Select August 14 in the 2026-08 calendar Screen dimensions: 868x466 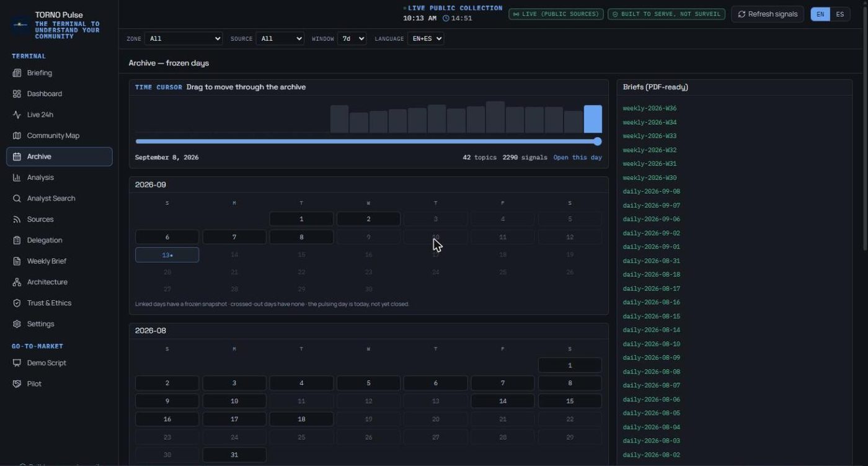click(x=503, y=401)
